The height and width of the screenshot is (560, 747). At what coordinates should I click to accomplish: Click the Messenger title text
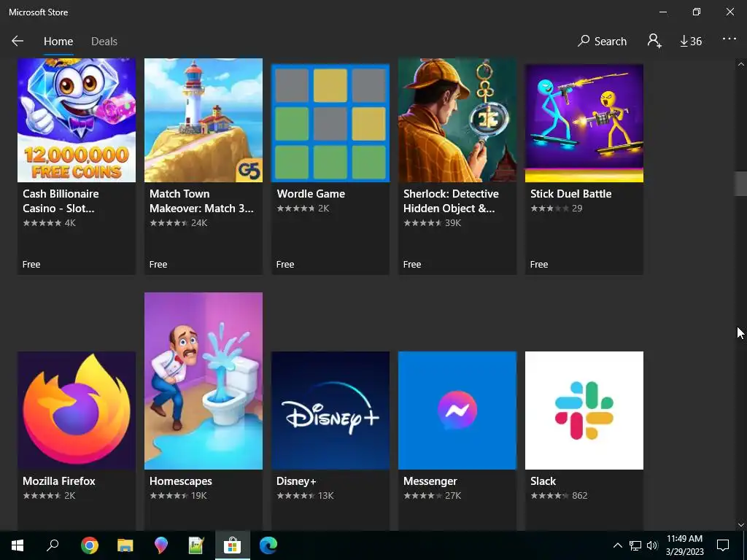(x=430, y=481)
